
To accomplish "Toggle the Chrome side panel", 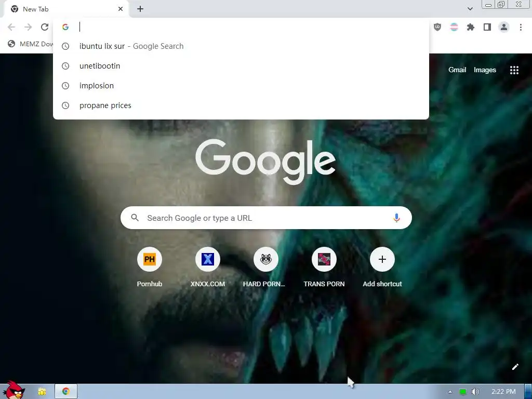I will point(487,27).
